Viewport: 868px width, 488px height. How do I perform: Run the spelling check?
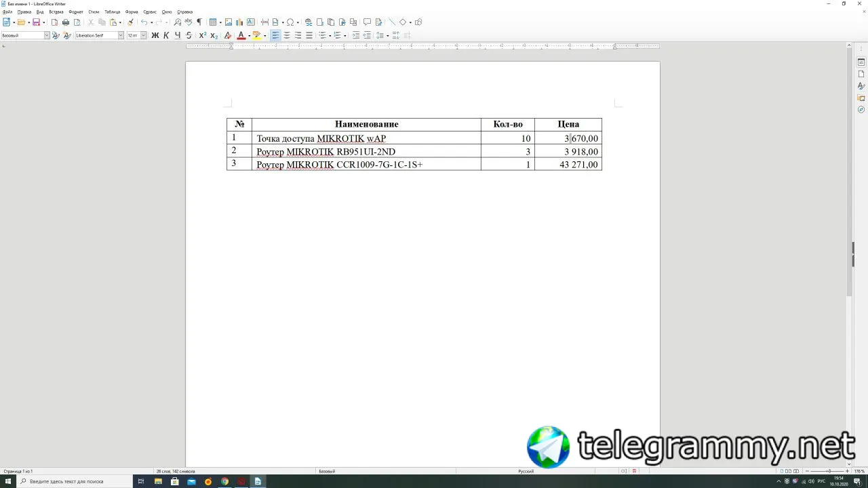189,22
